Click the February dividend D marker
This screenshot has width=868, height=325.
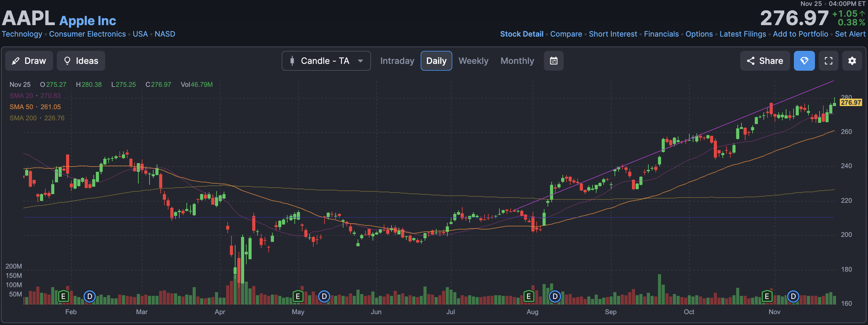(x=90, y=296)
